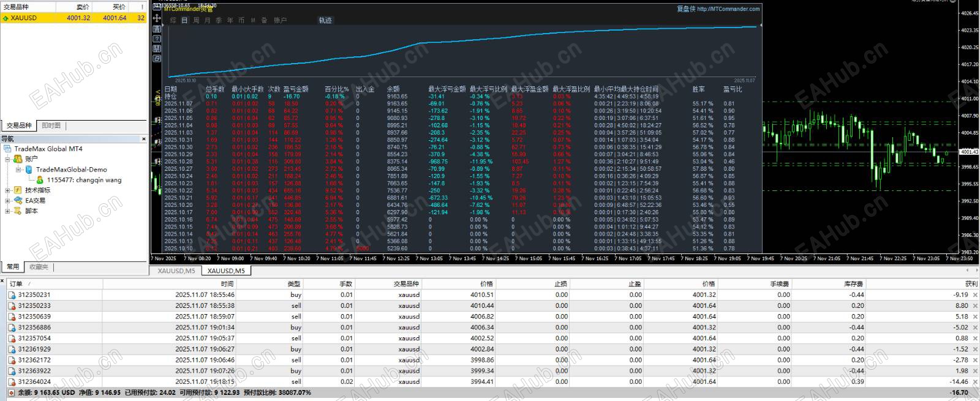This screenshot has height=401, width=980.
Task: Click the TradeMax Global MT4 root icon
Action: tap(7, 149)
